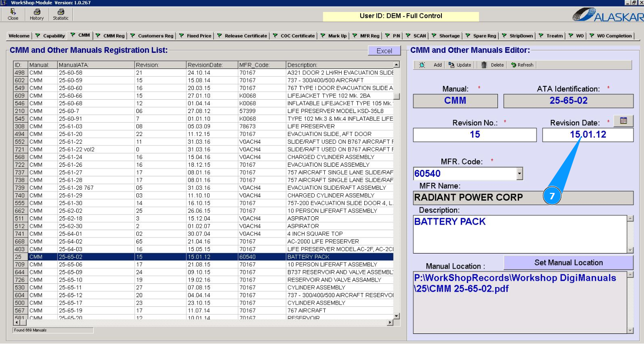This screenshot has width=644, height=344.
Task: Open the Revision Date calendar picker
Action: 623,121
